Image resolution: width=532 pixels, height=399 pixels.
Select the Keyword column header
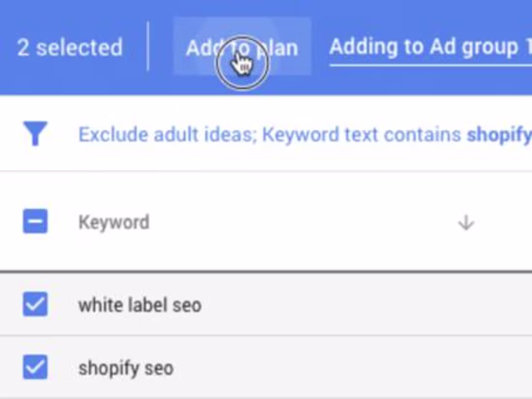click(113, 222)
